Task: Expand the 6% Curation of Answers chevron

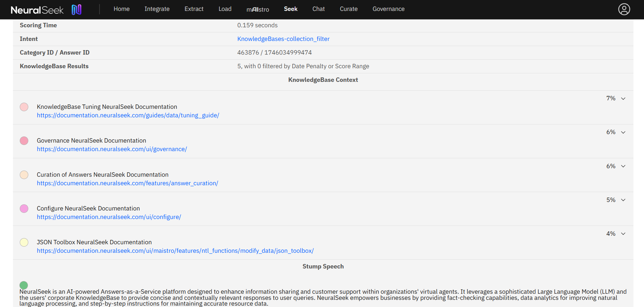Action: (x=623, y=166)
